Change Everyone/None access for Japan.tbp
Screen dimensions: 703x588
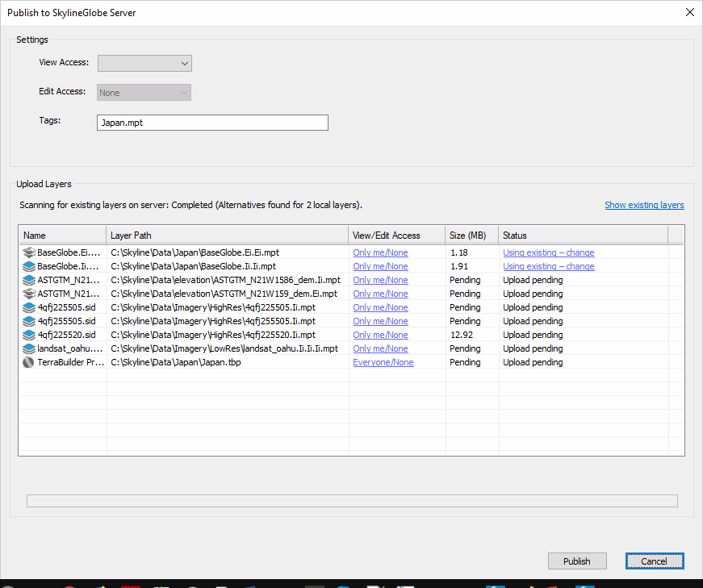pyautogui.click(x=383, y=362)
